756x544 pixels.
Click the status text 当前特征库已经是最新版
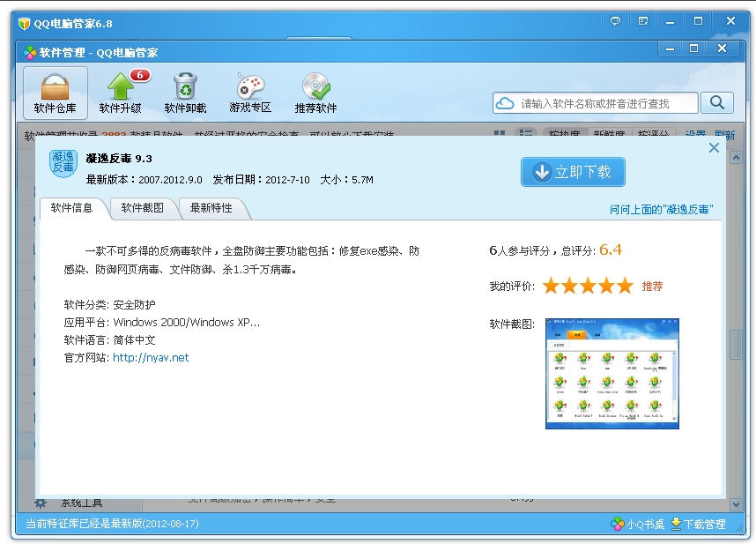pyautogui.click(x=112, y=524)
